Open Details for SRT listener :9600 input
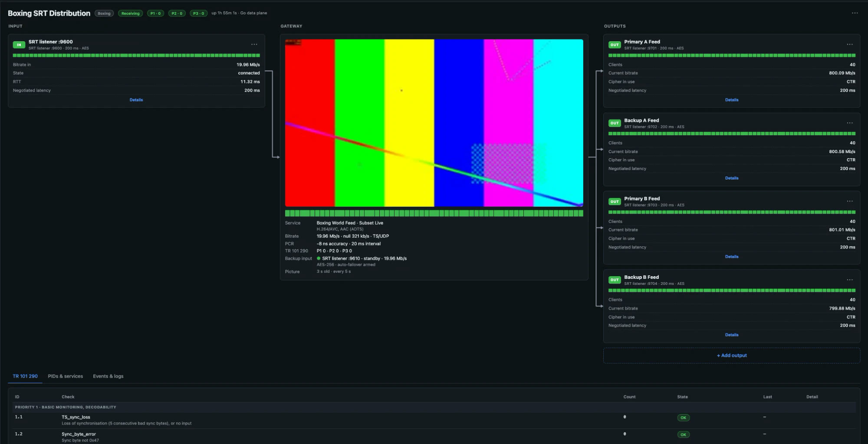The height and width of the screenshot is (444, 868). pos(136,100)
